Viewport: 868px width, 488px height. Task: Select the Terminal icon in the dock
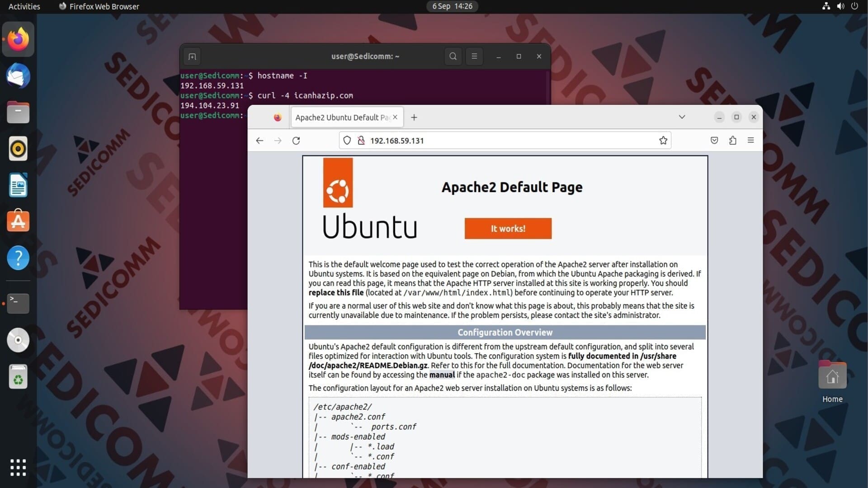point(18,303)
